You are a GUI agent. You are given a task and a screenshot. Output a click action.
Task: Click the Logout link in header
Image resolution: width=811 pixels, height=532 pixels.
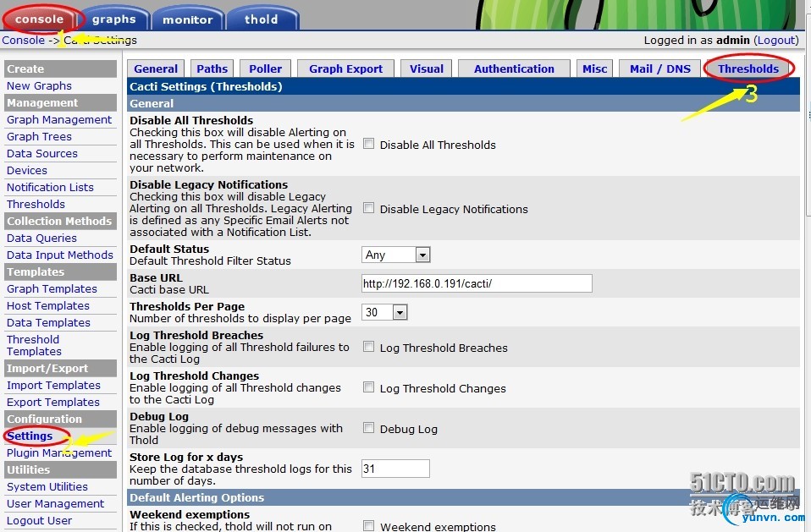776,40
